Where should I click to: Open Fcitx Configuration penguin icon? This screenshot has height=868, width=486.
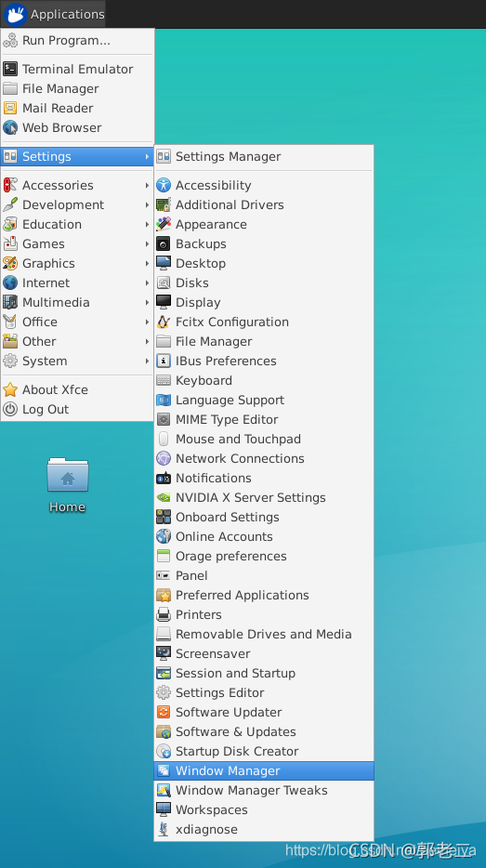[164, 322]
